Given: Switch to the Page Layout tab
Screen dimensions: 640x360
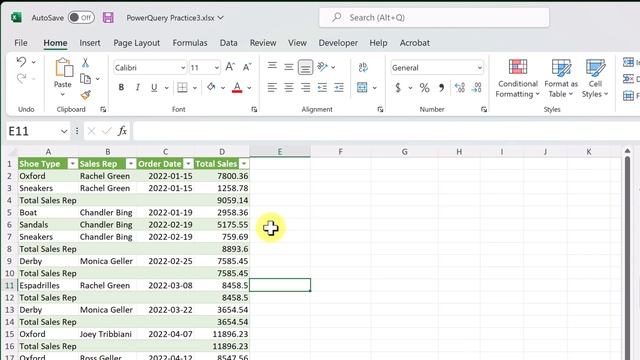Looking at the screenshot, I should [137, 43].
